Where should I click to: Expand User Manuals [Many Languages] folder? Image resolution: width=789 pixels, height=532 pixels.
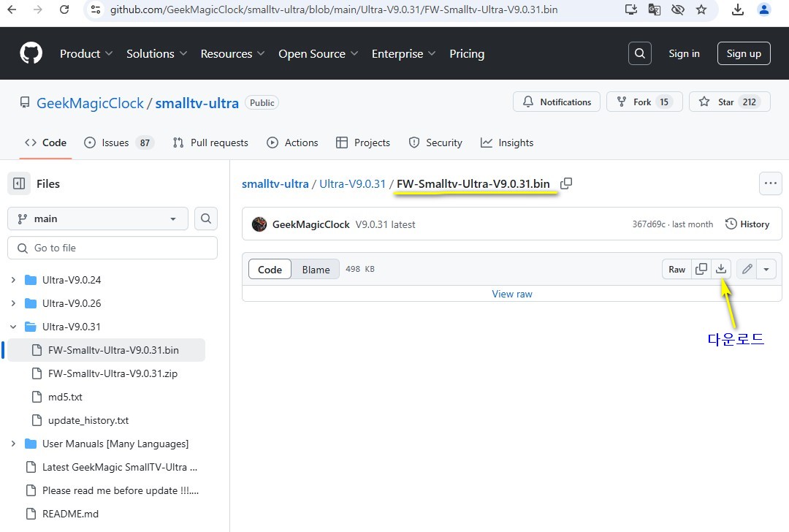14,444
